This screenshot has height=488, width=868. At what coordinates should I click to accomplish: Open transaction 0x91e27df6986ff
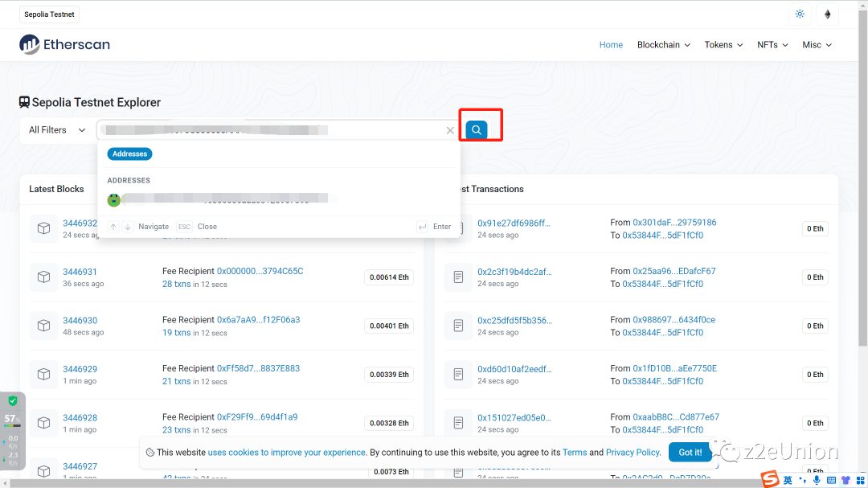pyautogui.click(x=514, y=223)
